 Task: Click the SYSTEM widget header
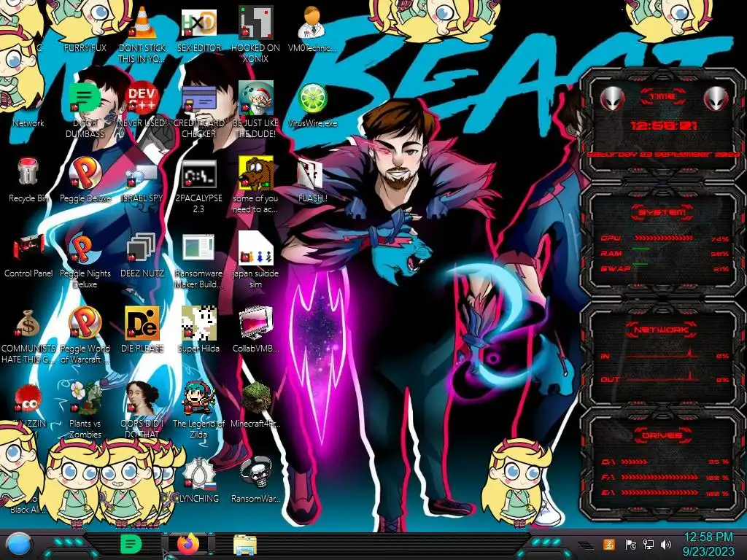[662, 212]
